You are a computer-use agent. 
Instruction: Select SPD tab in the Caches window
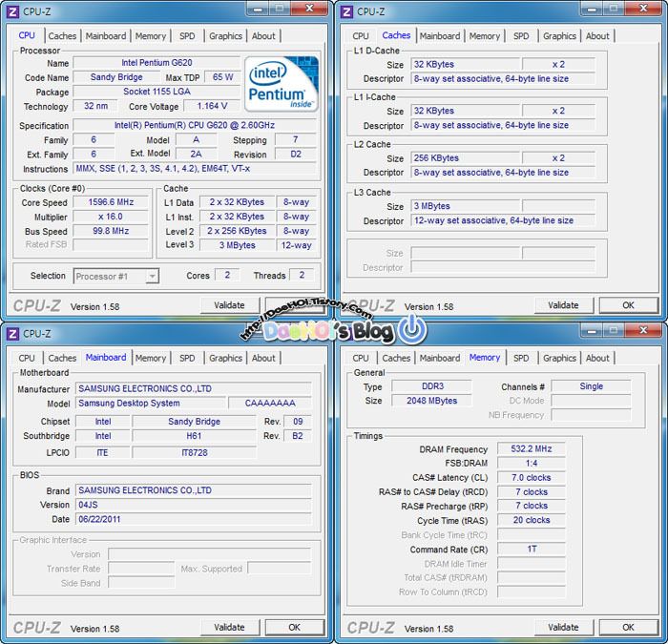[x=521, y=36]
